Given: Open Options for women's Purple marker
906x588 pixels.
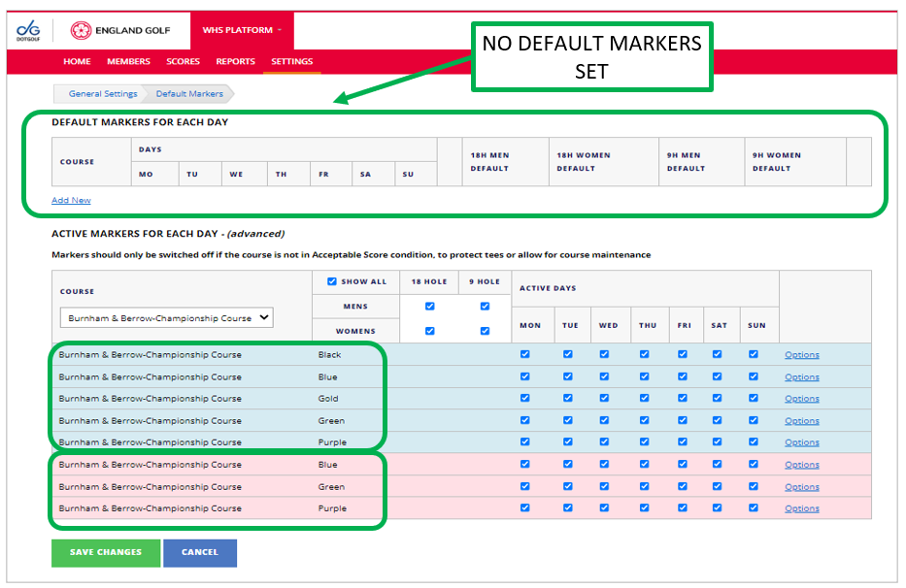Looking at the screenshot, I should click(x=802, y=508).
